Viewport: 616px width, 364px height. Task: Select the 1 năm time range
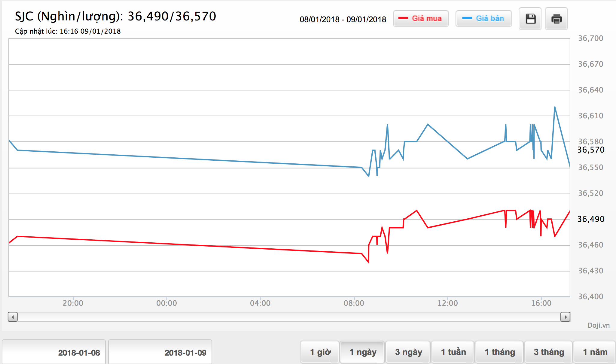tap(595, 352)
